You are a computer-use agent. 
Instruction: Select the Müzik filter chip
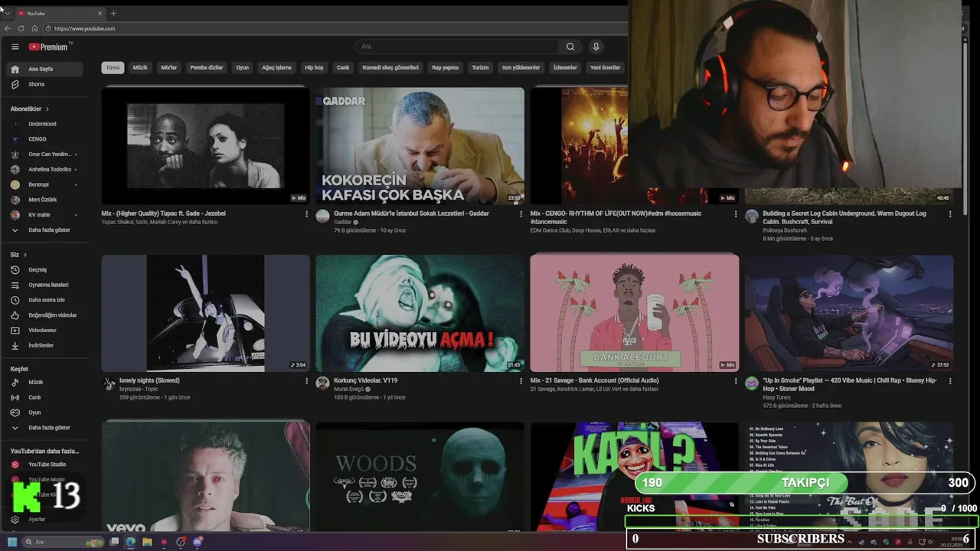tap(140, 67)
